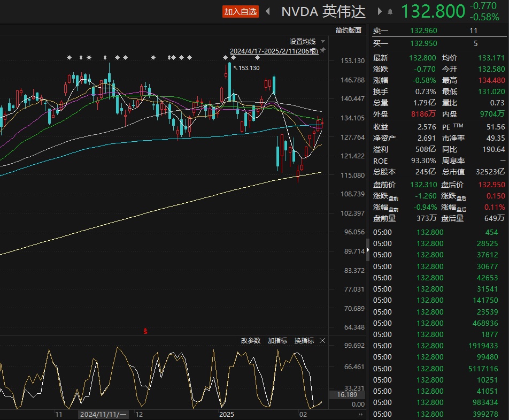Click the 内盘 value 9704万

pos(492,113)
